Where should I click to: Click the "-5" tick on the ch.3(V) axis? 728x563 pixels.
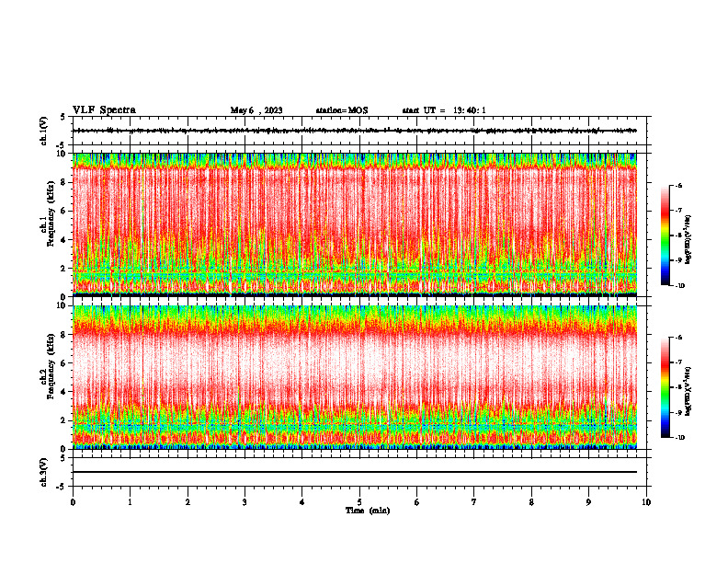[61, 487]
